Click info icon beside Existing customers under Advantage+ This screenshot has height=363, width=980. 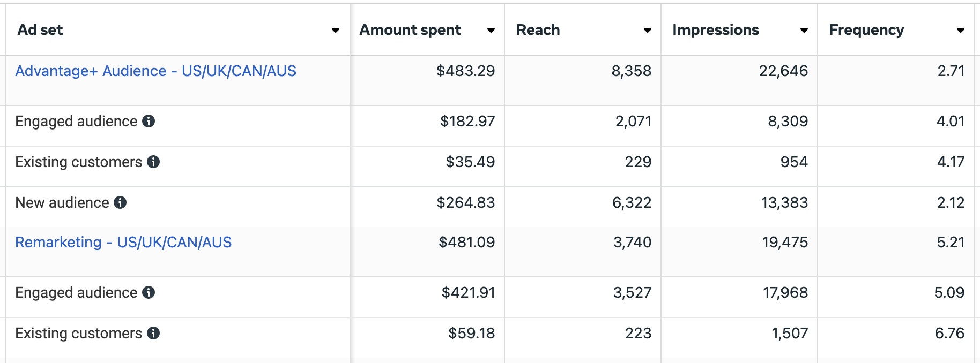point(153,162)
